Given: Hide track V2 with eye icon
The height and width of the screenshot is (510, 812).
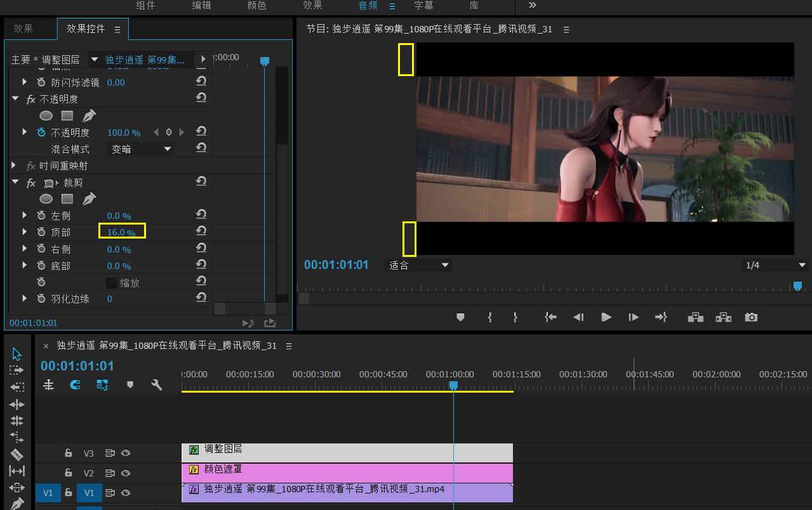Looking at the screenshot, I should 126,473.
